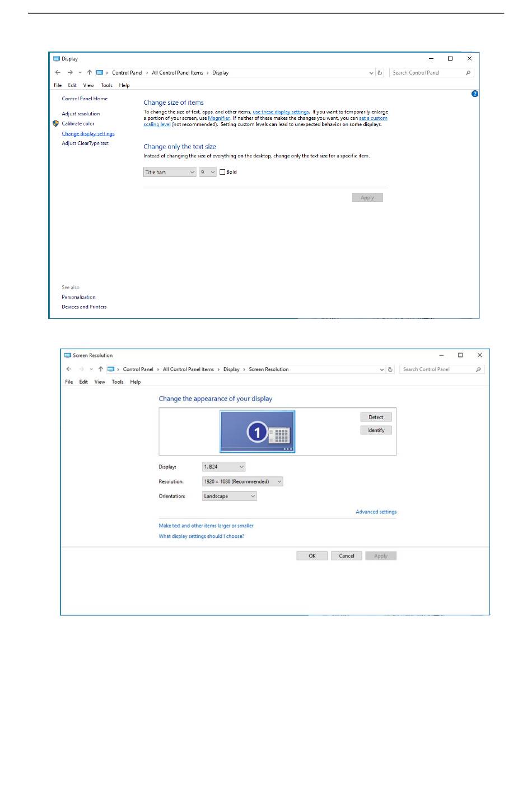Viewport: 532px width, 789px height.
Task: Click Forward arrow in Screen Resolution window
Action: tap(82, 369)
